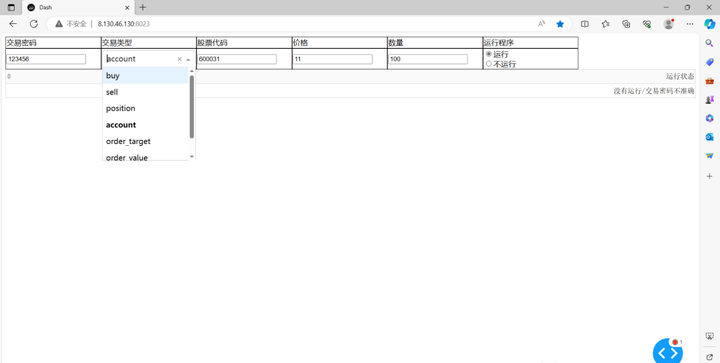This screenshot has width=720, height=363.
Task: Open the sidebar search magnifier icon
Action: click(709, 43)
